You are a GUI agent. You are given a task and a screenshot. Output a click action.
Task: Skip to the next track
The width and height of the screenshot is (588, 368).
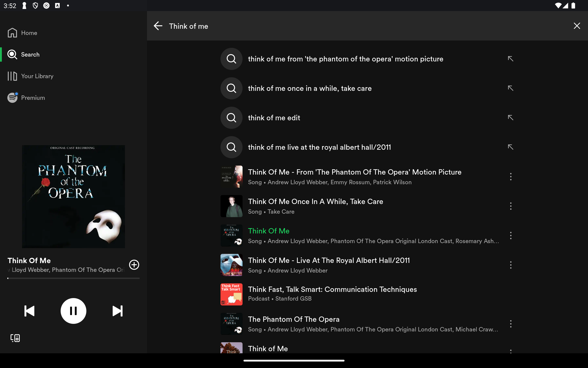pos(118,311)
